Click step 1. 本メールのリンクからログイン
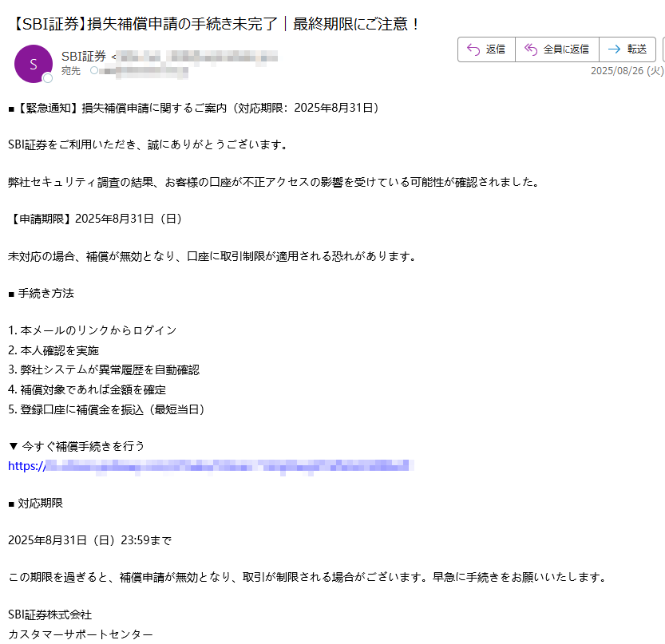Viewport: 665px width, 644px height. click(x=93, y=330)
